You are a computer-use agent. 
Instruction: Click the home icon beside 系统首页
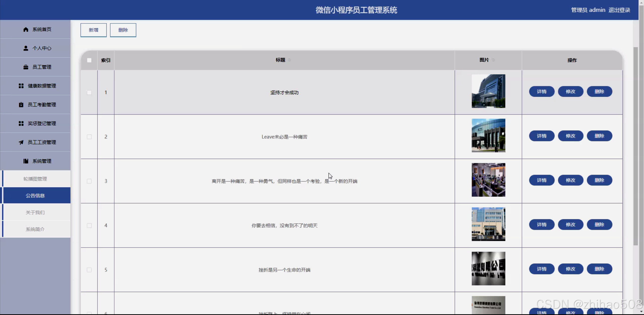pyautogui.click(x=26, y=29)
